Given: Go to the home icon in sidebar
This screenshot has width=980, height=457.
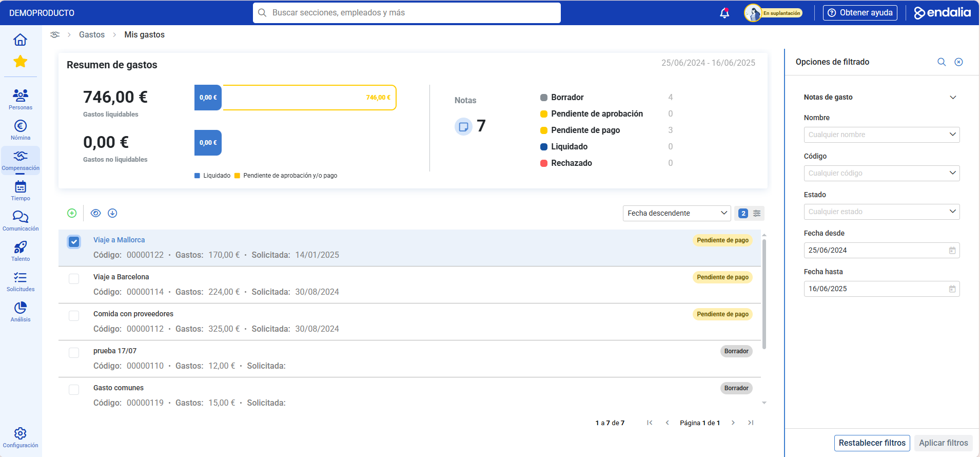Looking at the screenshot, I should click(x=21, y=40).
